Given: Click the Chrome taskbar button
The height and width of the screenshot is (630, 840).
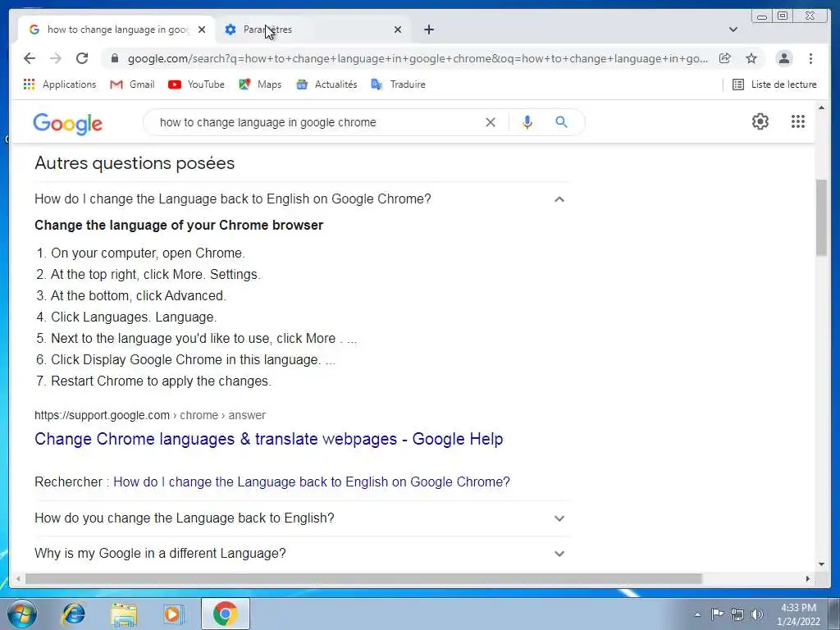Looking at the screenshot, I should [x=225, y=614].
